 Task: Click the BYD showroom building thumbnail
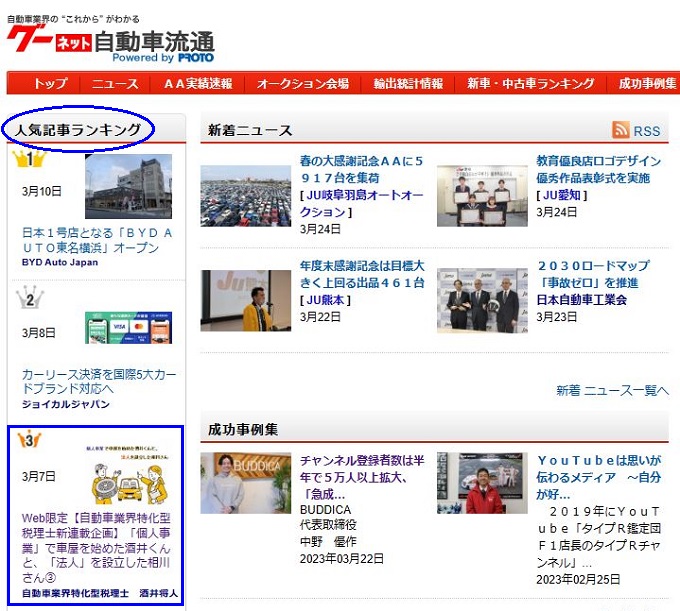pos(128,186)
